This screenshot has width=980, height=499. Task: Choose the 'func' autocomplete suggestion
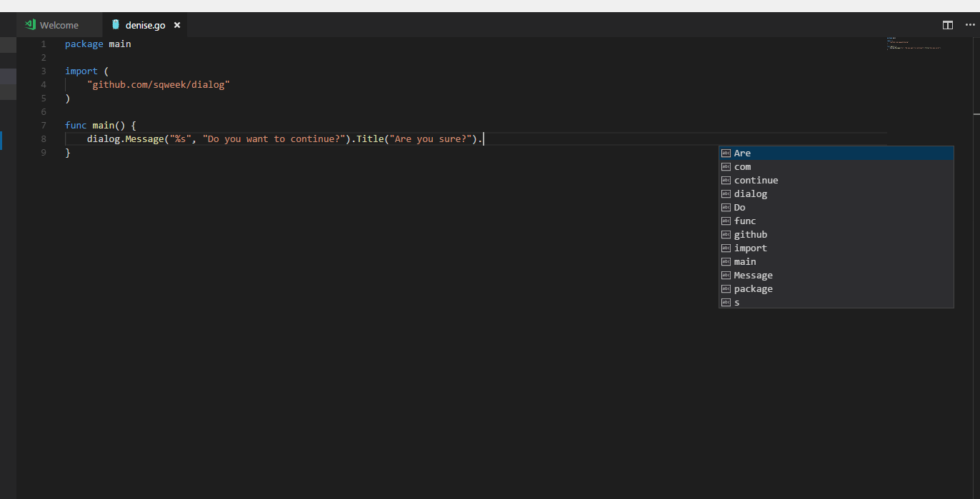(836, 221)
